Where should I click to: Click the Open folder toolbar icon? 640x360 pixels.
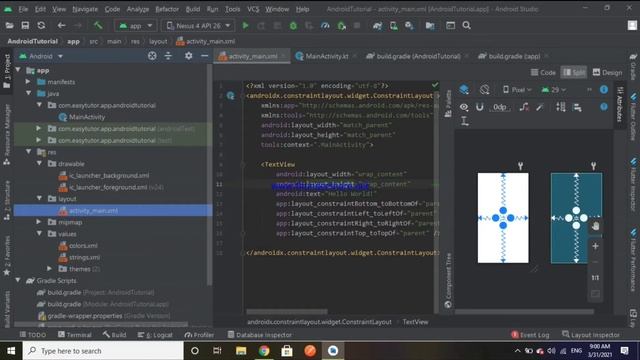click(9, 26)
